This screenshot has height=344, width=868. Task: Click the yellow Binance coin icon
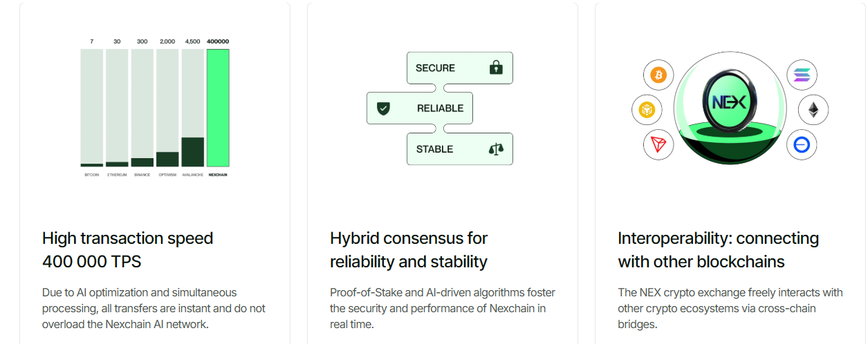point(647,110)
